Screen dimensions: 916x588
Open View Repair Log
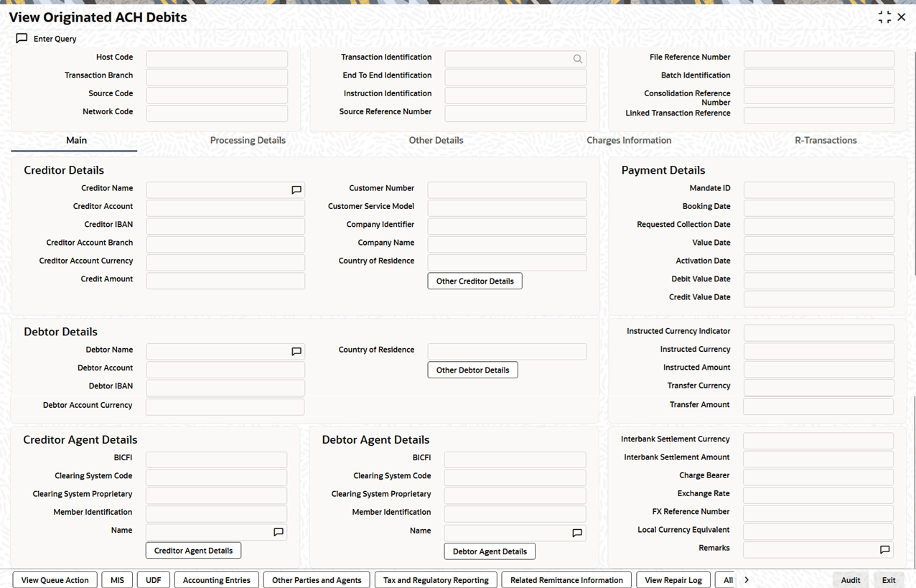(x=673, y=580)
